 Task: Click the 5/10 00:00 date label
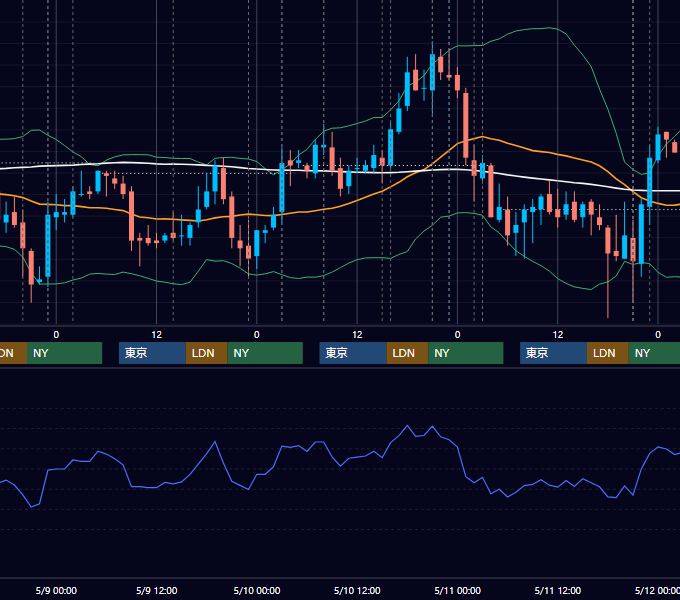pos(257,590)
